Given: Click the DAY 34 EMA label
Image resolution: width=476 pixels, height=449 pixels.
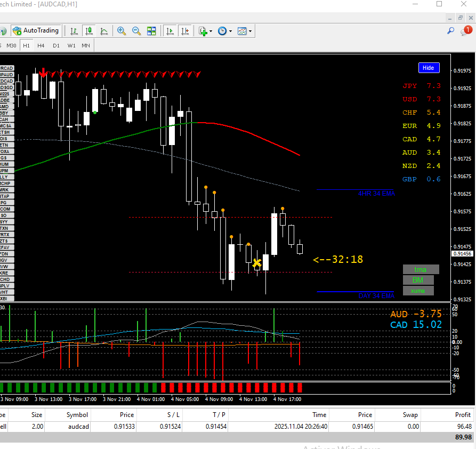Looking at the screenshot, I should (376, 296).
